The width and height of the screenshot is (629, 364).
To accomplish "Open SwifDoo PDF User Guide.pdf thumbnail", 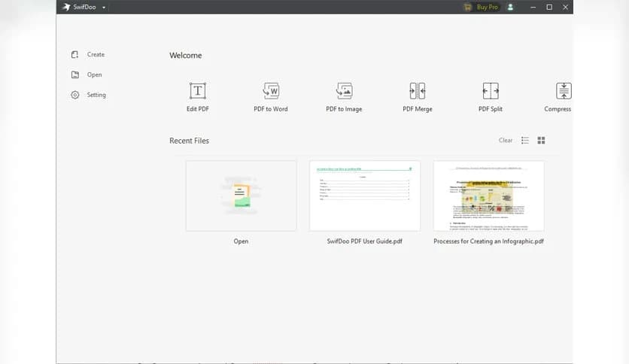I will (x=365, y=196).
